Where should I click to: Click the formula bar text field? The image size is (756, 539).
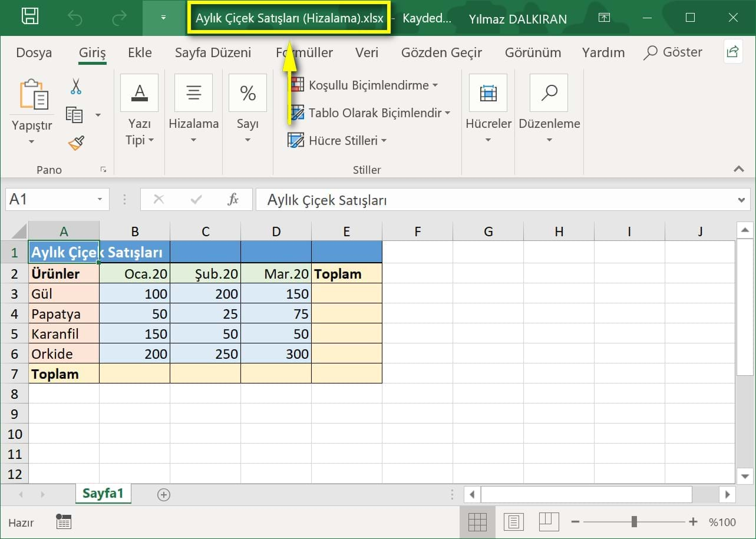tap(495, 200)
